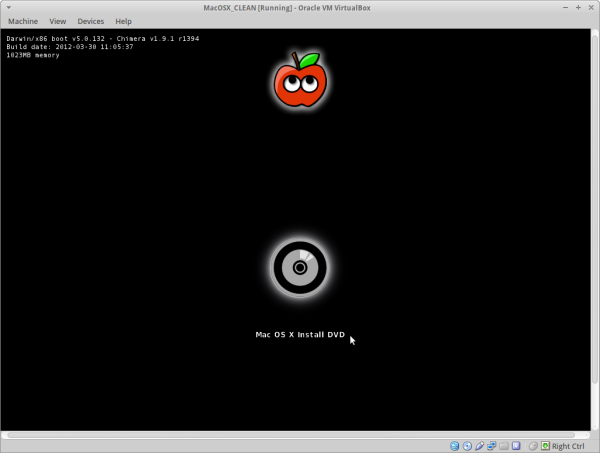This screenshot has width=600, height=453.
Task: Click the 1023MB memory text
Action: point(33,55)
